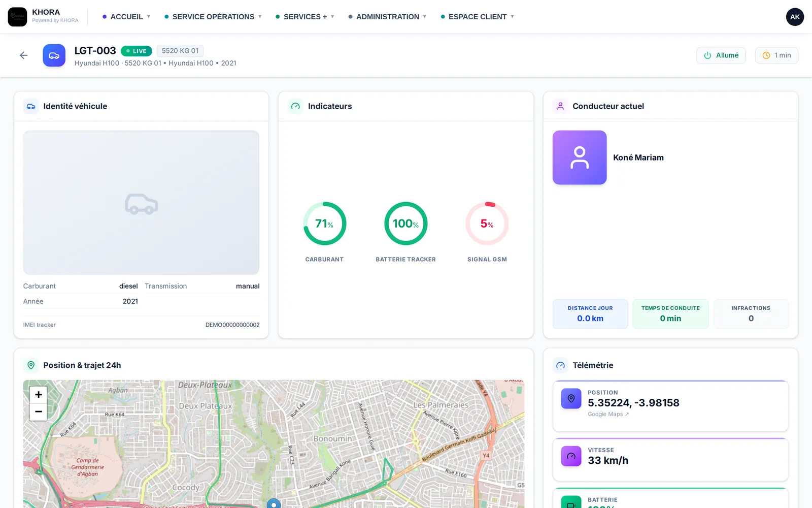Click the vehicle photo placeholder
The height and width of the screenshot is (508, 812).
[x=141, y=203]
